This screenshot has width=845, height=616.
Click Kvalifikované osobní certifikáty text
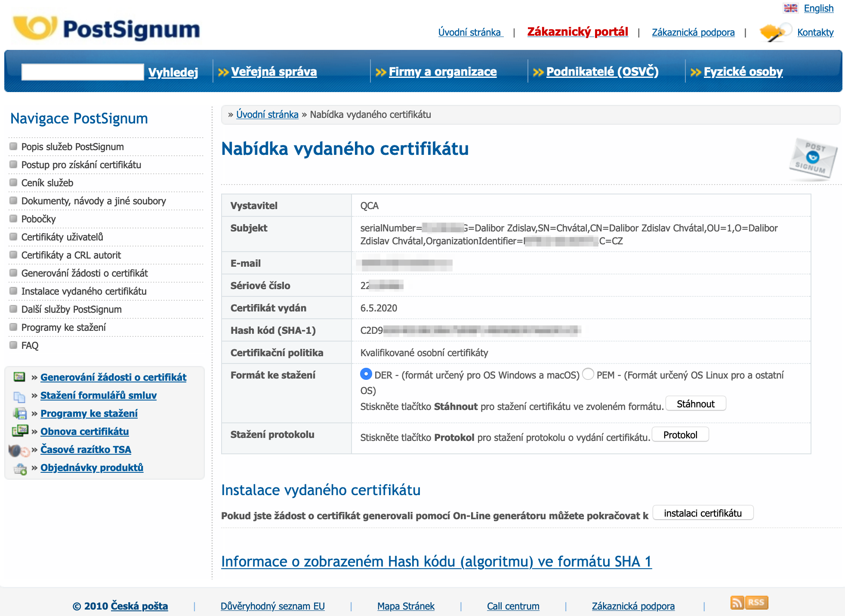[x=424, y=353]
